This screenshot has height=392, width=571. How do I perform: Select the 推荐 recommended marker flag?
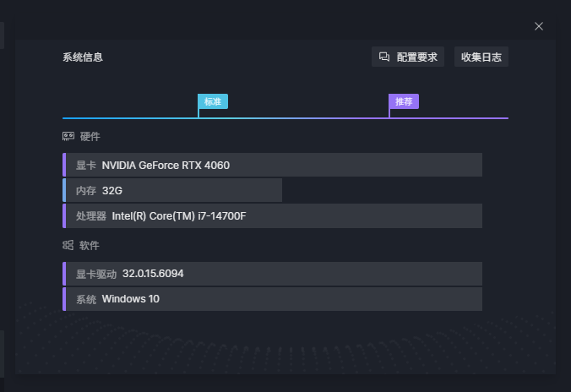404,101
